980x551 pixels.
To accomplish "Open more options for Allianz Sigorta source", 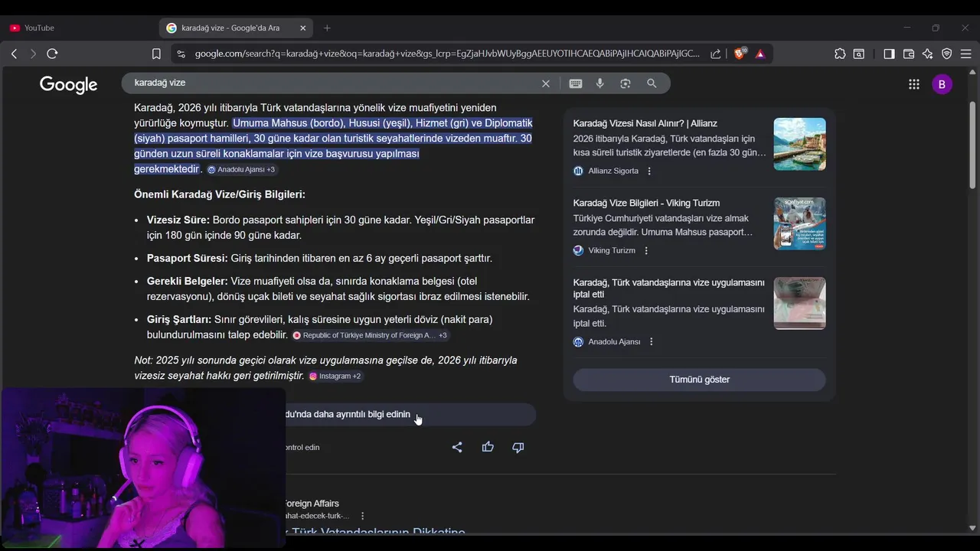I will pyautogui.click(x=649, y=171).
